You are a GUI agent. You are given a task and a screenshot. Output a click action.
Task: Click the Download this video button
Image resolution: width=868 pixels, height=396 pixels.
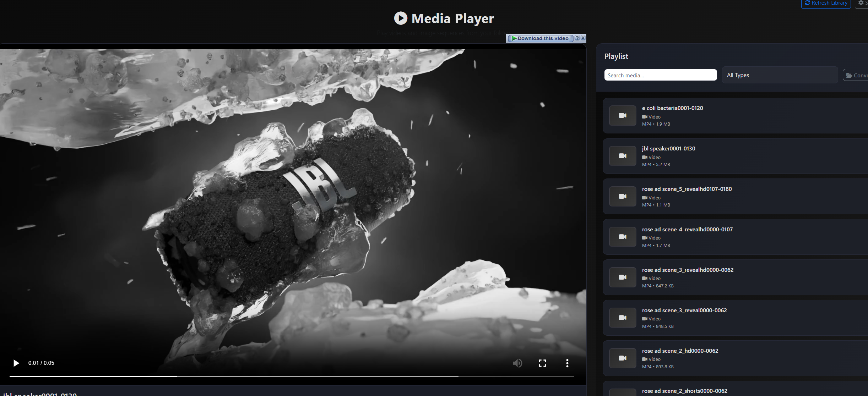click(540, 38)
